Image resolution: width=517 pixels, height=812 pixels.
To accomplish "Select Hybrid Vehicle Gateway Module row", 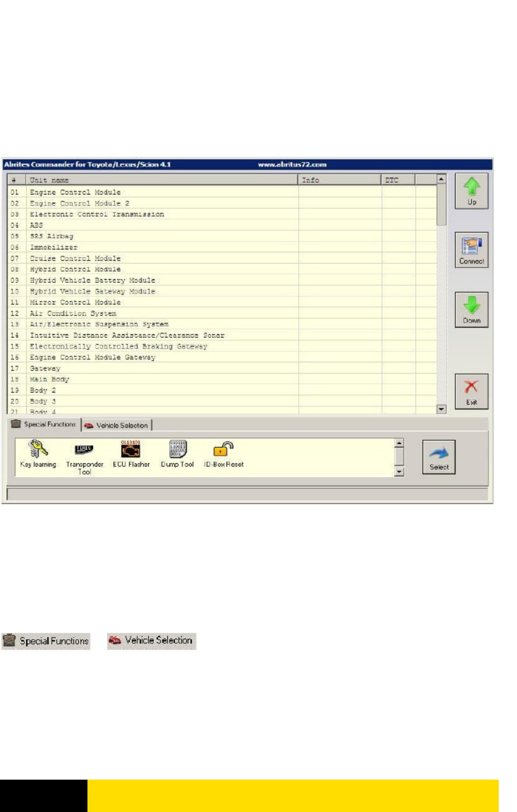I will tap(222, 291).
